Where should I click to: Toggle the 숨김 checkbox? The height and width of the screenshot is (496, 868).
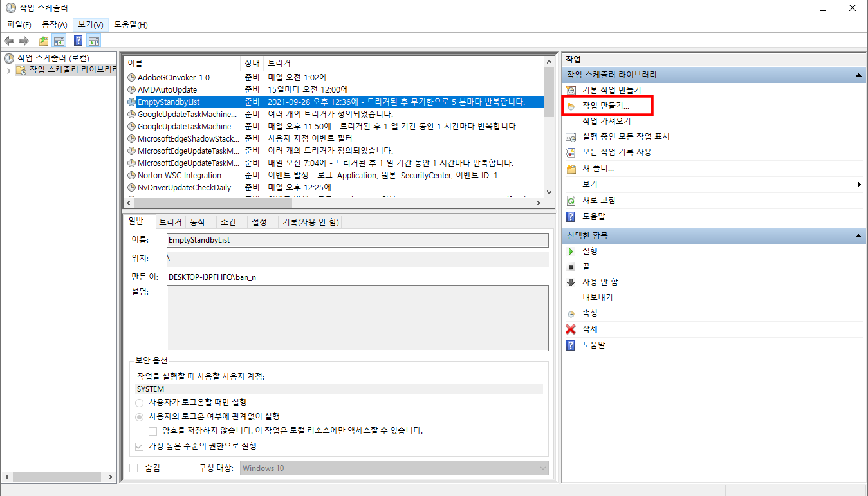pyautogui.click(x=134, y=468)
